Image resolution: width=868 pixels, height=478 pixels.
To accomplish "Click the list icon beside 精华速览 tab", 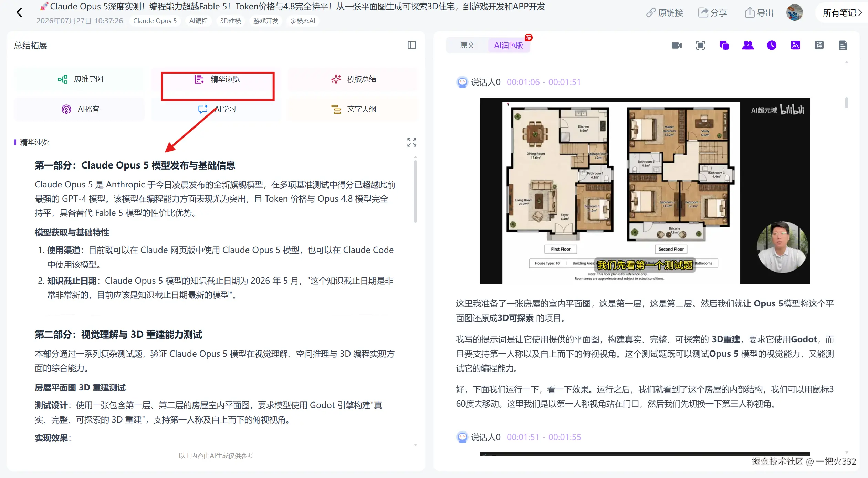I will [x=199, y=79].
